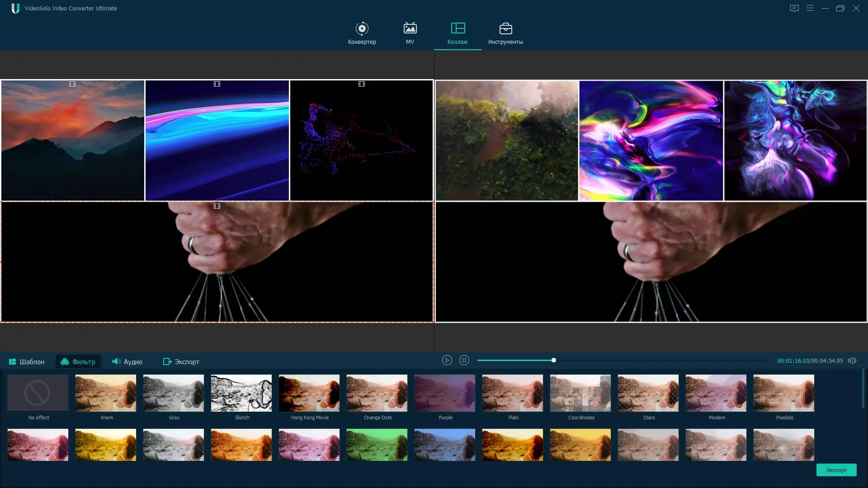Image resolution: width=868 pixels, height=488 pixels.
Task: Open the hamburger menu icon
Action: click(x=810, y=8)
